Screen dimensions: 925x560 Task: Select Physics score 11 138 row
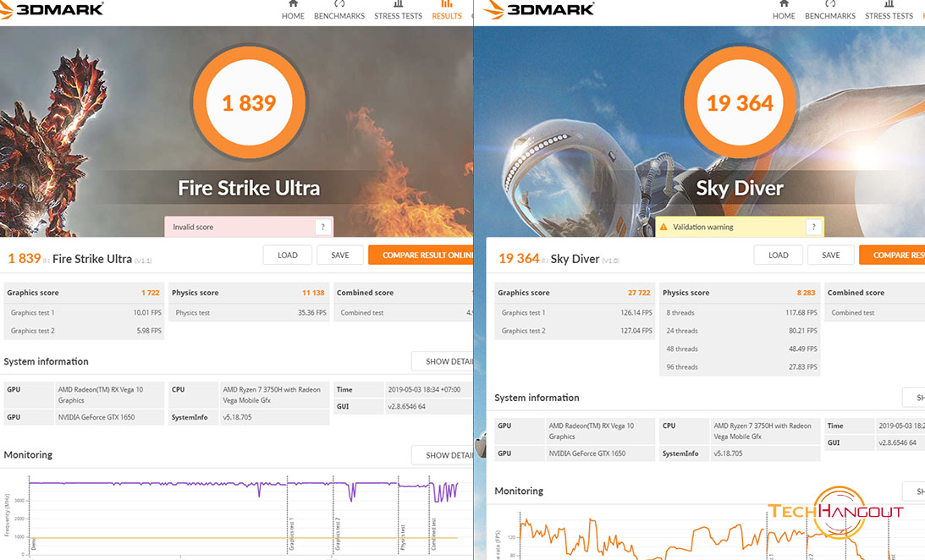click(248, 293)
